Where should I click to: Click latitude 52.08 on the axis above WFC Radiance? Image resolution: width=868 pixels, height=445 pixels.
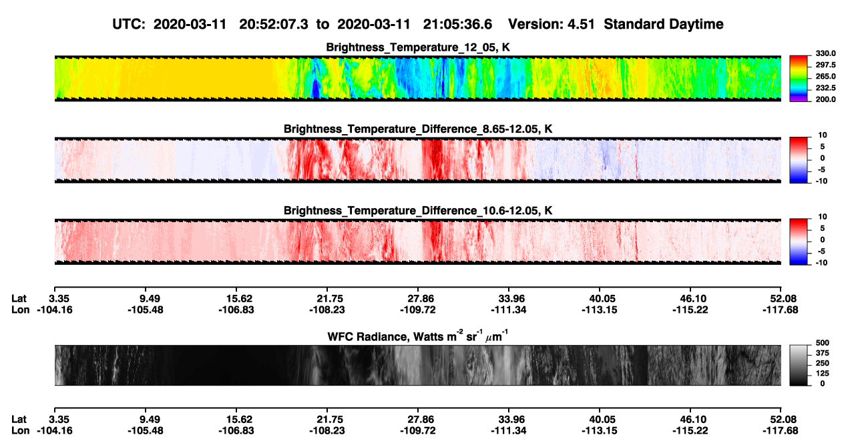tap(782, 298)
